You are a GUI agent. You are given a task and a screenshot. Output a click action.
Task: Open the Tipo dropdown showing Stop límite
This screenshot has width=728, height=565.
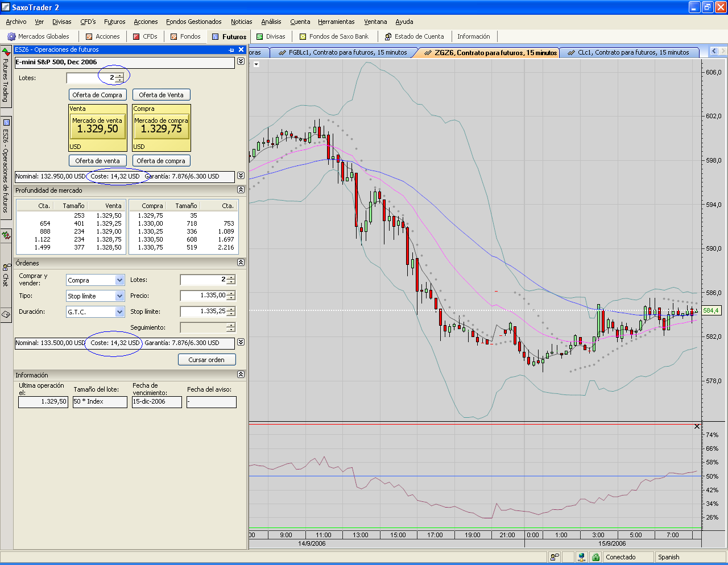tap(119, 296)
